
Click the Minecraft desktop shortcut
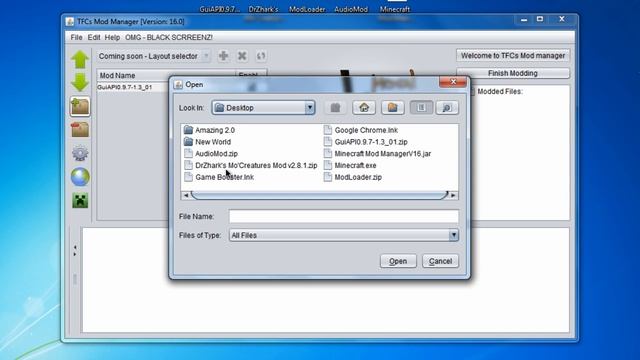tap(395, 9)
